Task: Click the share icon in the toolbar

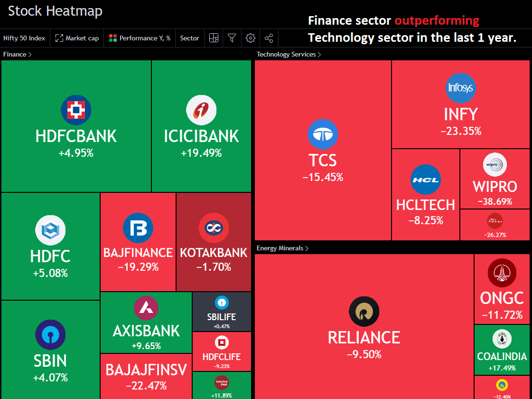Action: (269, 38)
